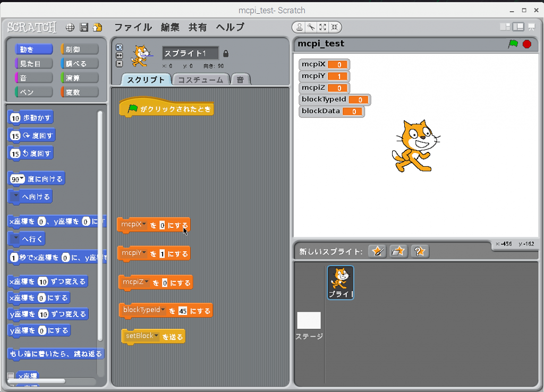Image resolution: width=544 pixels, height=392 pixels.
Task: Stop all scripts with red button
Action: click(x=527, y=44)
